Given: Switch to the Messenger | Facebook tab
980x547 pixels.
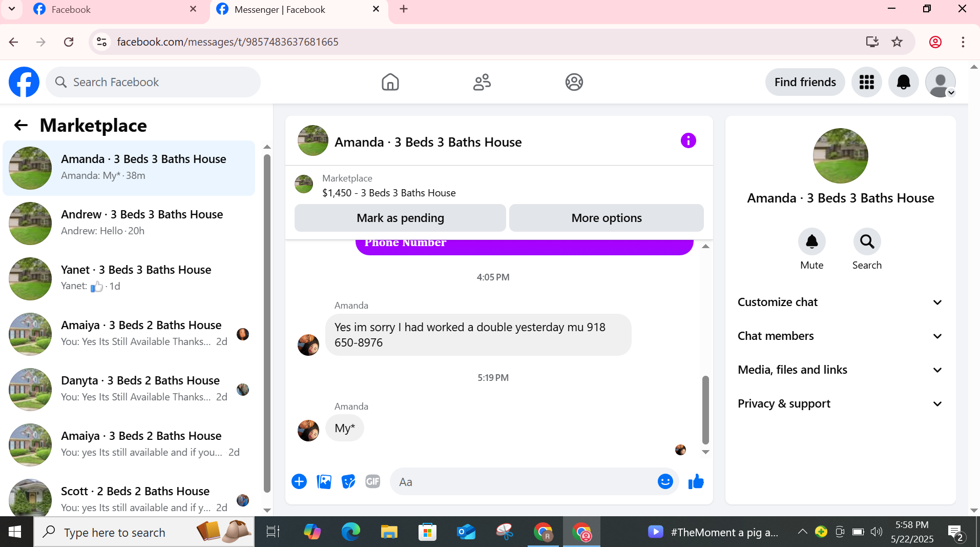Looking at the screenshot, I should pos(300,9).
